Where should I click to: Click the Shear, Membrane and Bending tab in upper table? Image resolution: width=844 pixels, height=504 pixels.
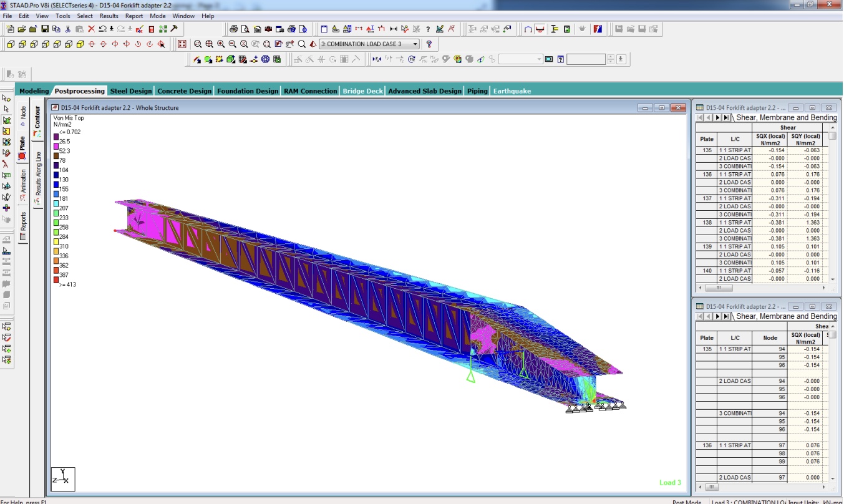[x=787, y=117]
